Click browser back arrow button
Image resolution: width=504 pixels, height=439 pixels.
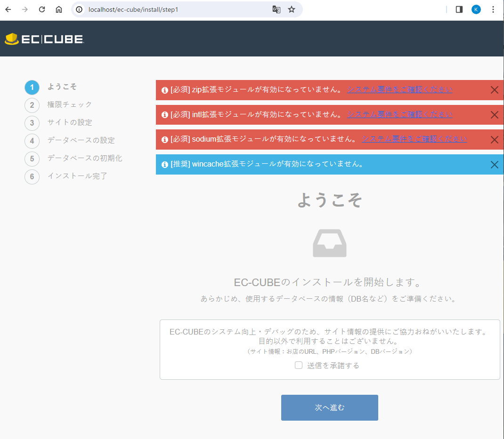8,9
